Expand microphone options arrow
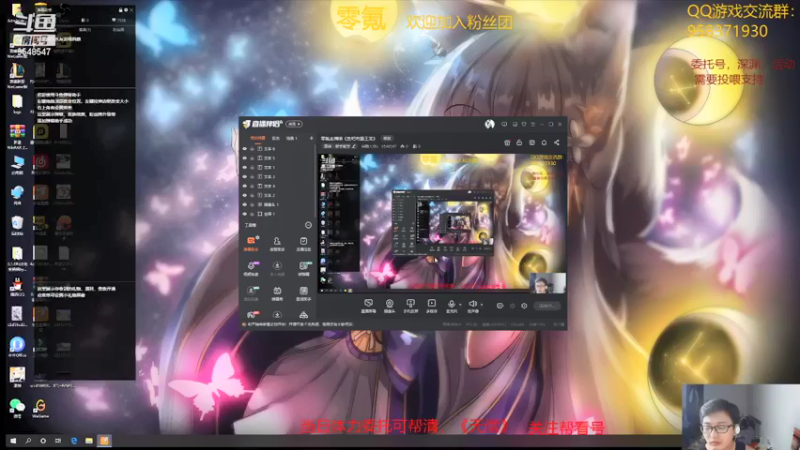This screenshot has width=800, height=450. tap(460, 305)
